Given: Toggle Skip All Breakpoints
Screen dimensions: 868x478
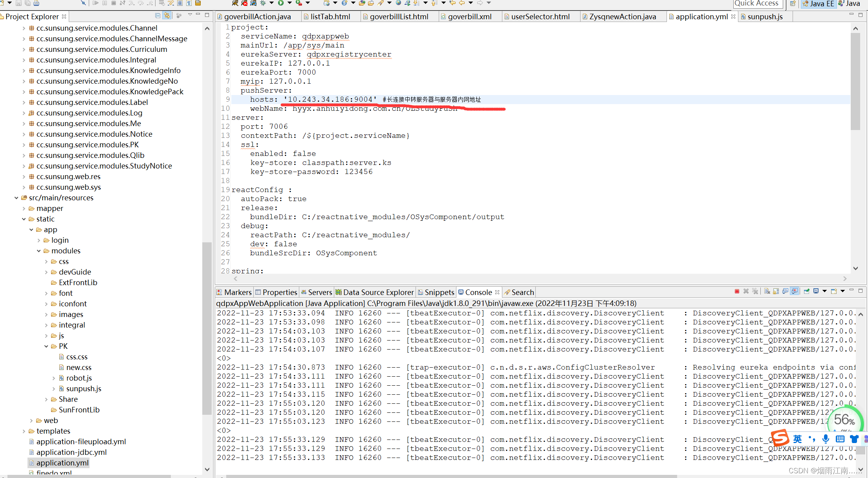Looking at the screenshot, I should click(84, 4).
